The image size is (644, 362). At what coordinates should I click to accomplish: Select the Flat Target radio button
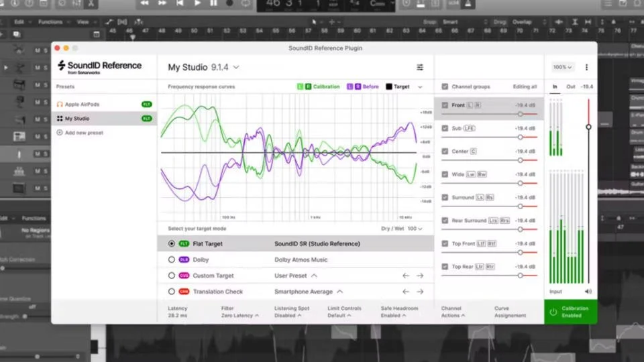click(x=171, y=244)
